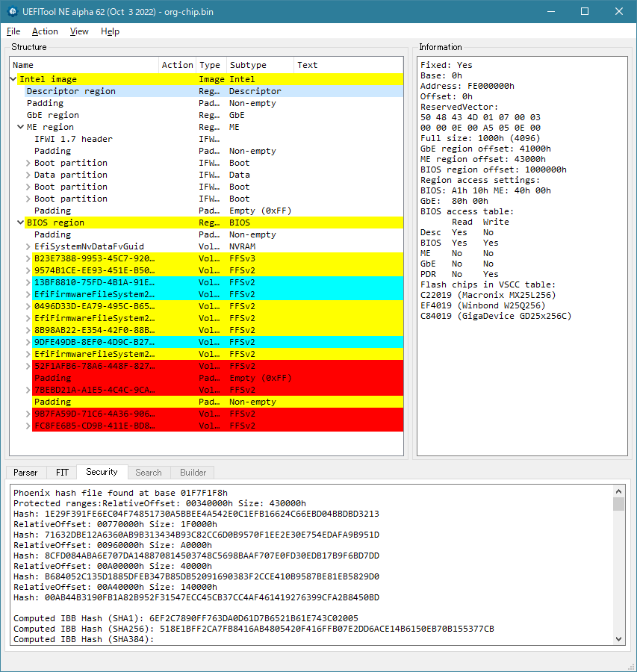Open the Action menu
This screenshot has height=672, width=637.
coord(45,31)
